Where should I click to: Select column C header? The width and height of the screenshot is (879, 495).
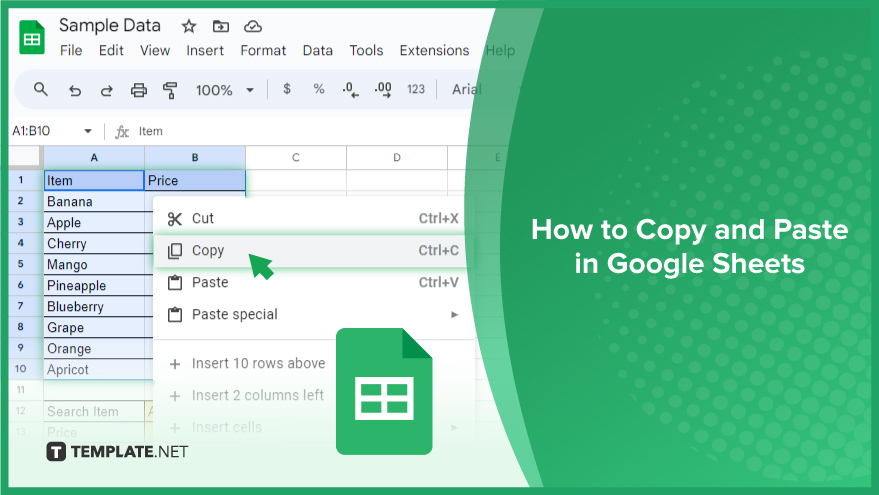coord(296,158)
